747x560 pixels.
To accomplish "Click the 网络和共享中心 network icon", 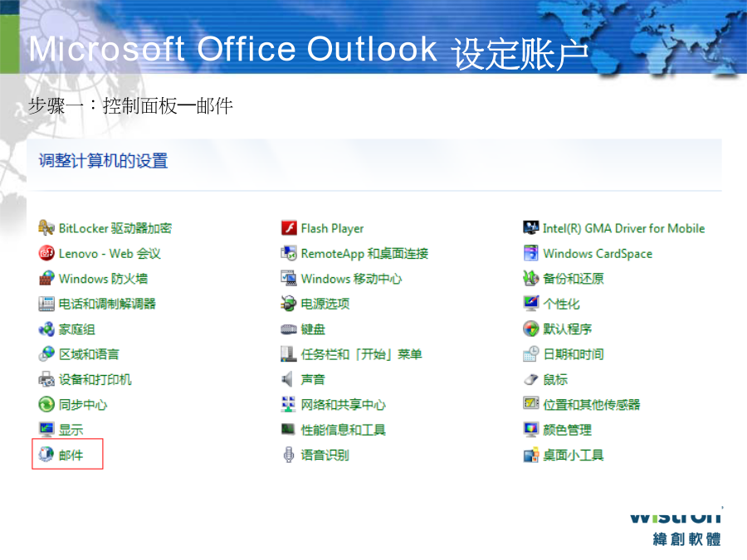I will [x=289, y=405].
